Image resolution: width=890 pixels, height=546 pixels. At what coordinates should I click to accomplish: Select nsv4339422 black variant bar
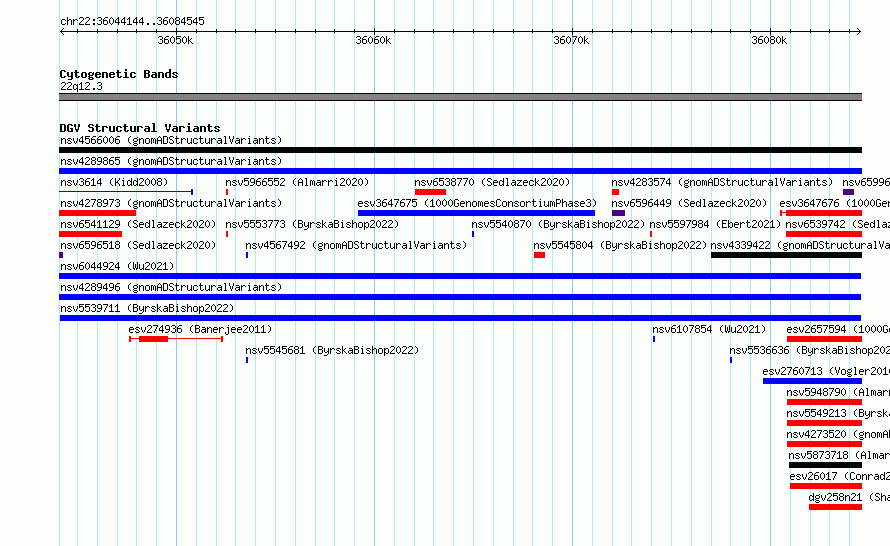pos(786,255)
